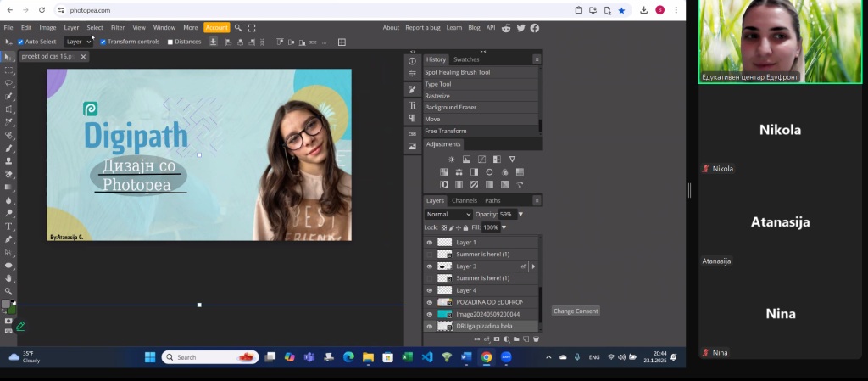The height and width of the screenshot is (381, 868).
Task: Open the Normal blend mode dropdown
Action: pos(448,215)
